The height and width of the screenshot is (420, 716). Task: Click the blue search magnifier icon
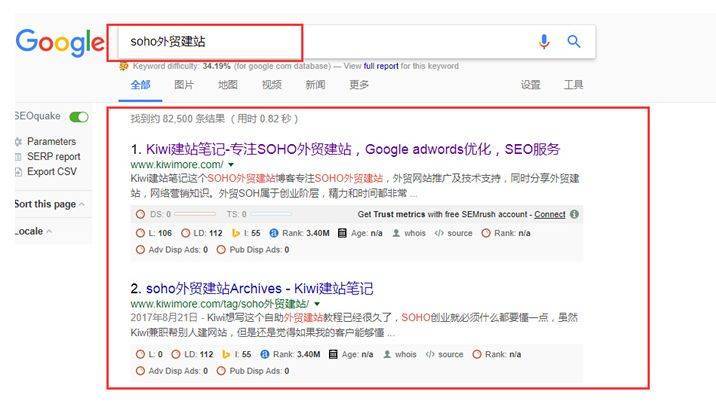pyautogui.click(x=574, y=42)
